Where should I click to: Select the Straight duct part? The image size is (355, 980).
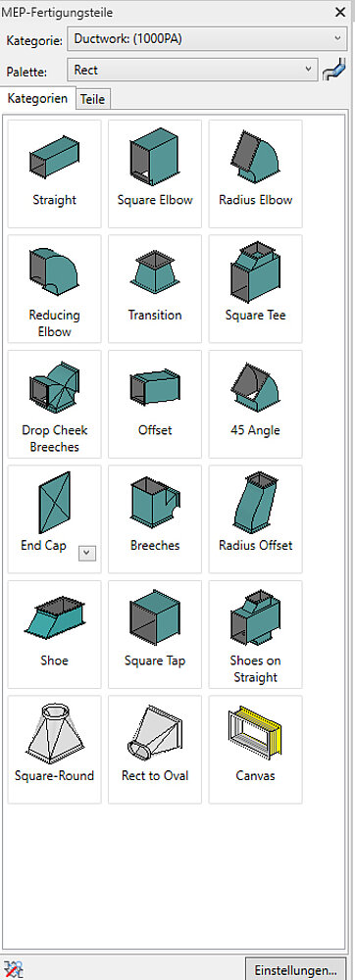tap(54, 173)
